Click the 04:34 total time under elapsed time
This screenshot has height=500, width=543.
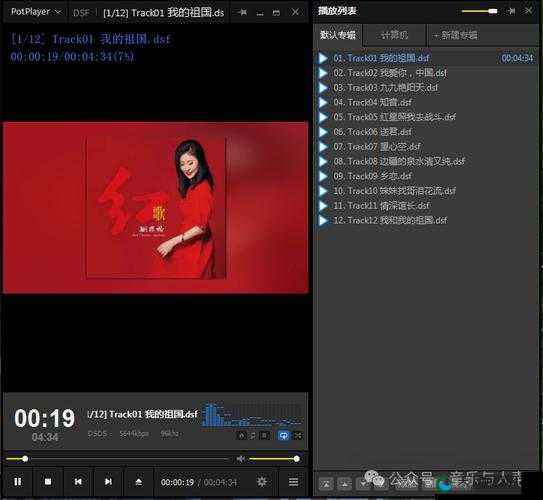45,437
